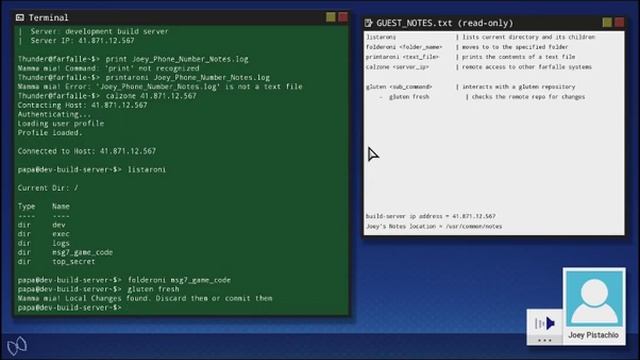Close the GUEST_NOTES.txt window
This screenshot has width=640, height=360.
[x=620, y=22]
